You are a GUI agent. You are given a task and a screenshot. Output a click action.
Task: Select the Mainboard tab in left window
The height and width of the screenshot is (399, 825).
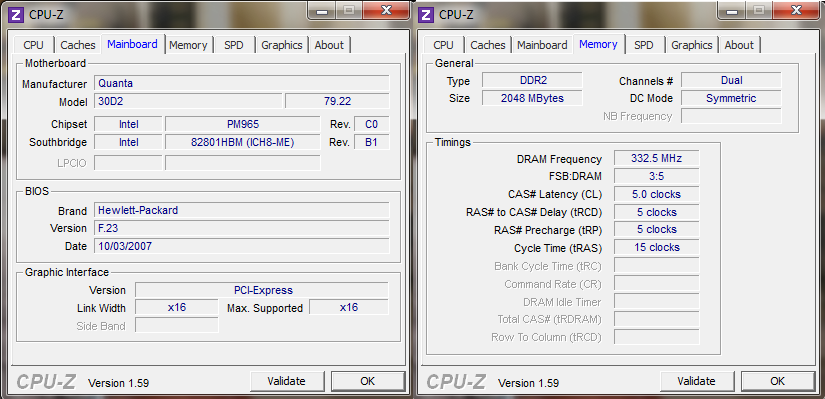coord(133,44)
